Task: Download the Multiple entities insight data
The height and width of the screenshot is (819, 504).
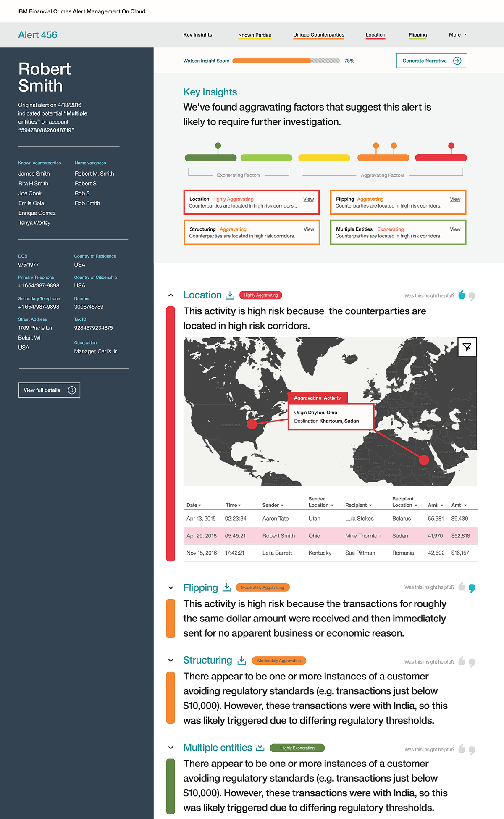Action: click(260, 747)
